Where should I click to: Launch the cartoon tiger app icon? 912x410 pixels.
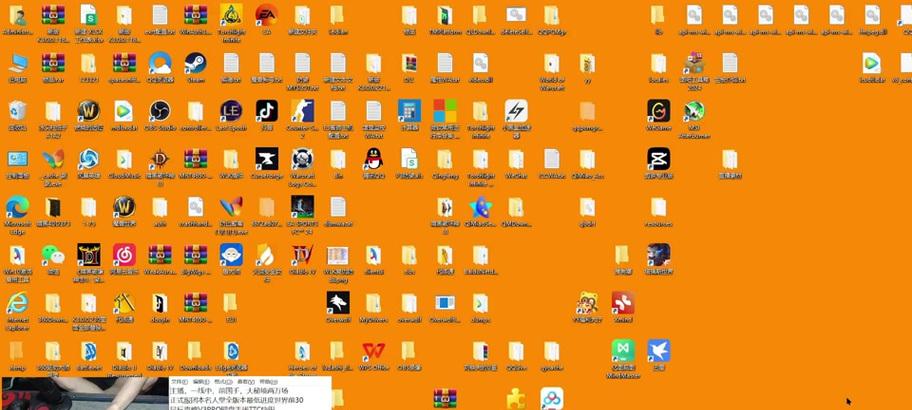click(587, 303)
